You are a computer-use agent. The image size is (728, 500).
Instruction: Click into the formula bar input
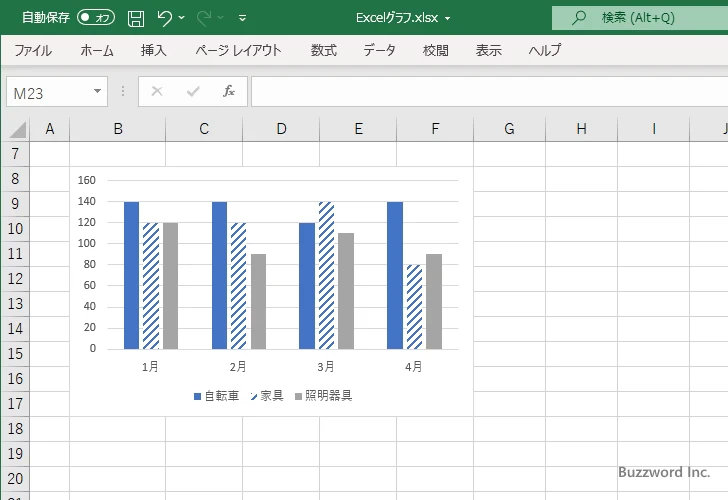[489, 92]
